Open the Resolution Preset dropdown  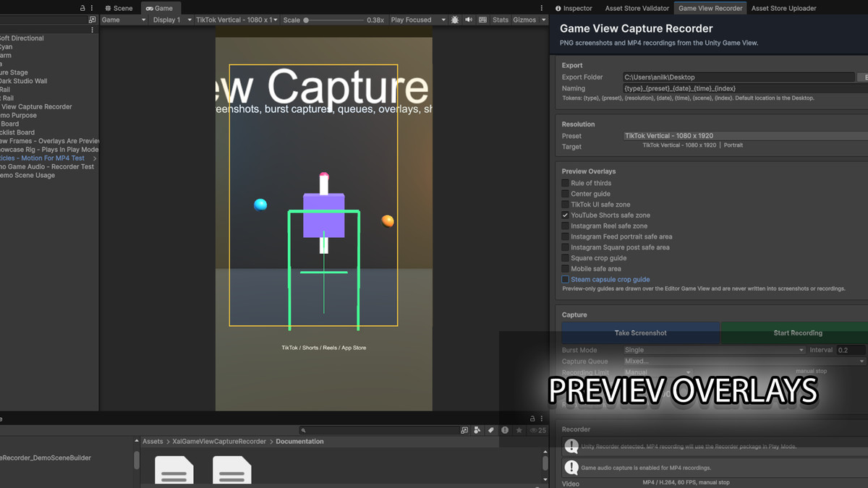[x=745, y=136]
